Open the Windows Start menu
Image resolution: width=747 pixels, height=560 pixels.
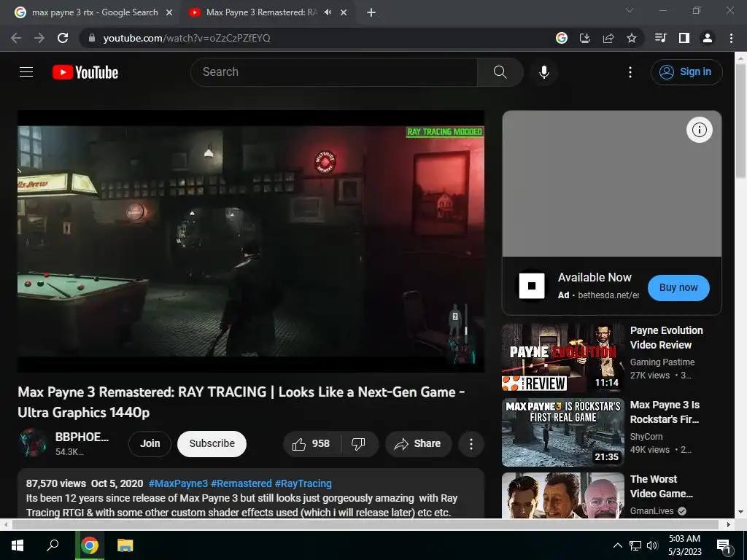[x=18, y=545]
